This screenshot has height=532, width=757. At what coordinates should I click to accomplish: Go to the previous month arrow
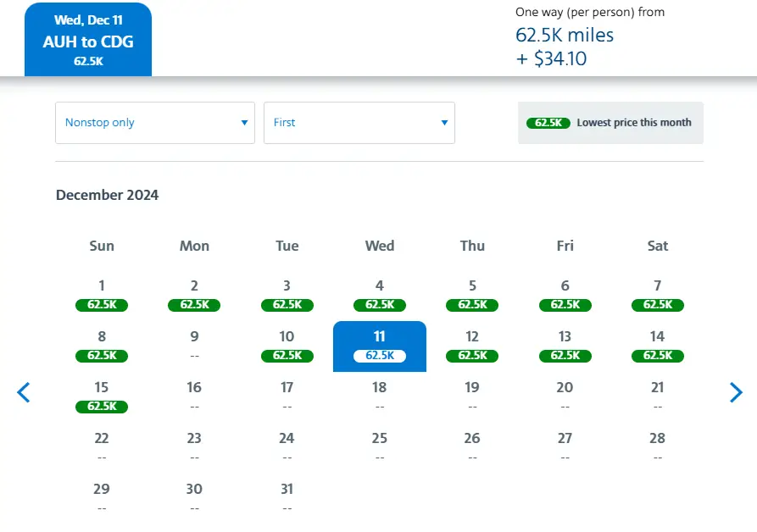[x=24, y=392]
